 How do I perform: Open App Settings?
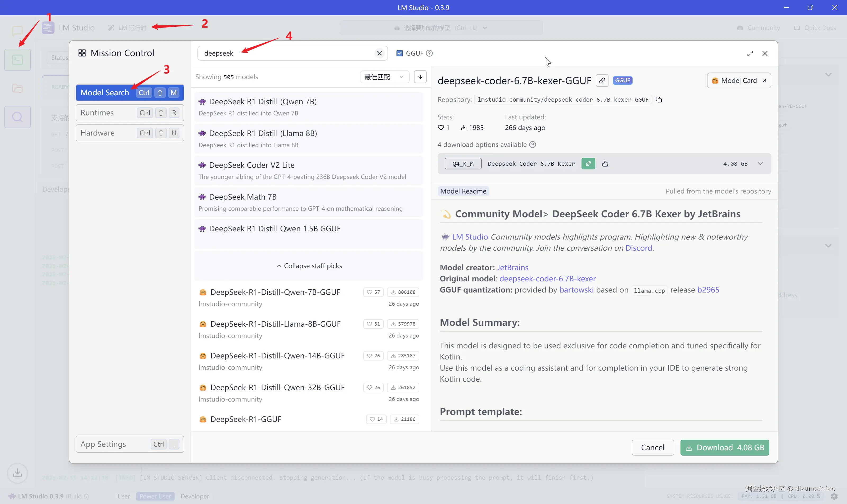coord(130,444)
